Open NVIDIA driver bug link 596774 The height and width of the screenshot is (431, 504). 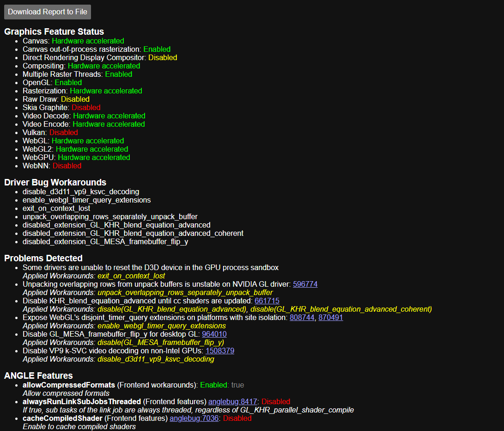[305, 284]
